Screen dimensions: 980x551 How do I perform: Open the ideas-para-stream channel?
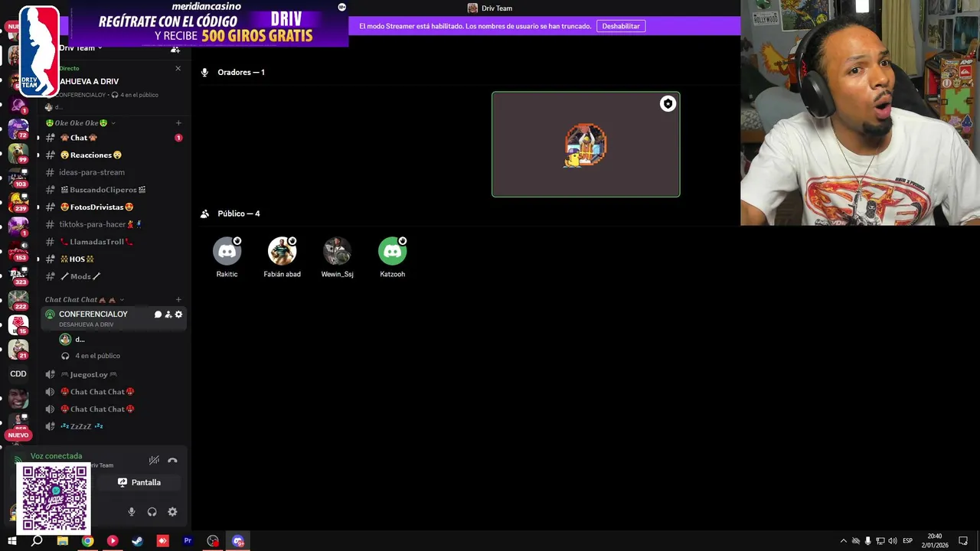113,172
